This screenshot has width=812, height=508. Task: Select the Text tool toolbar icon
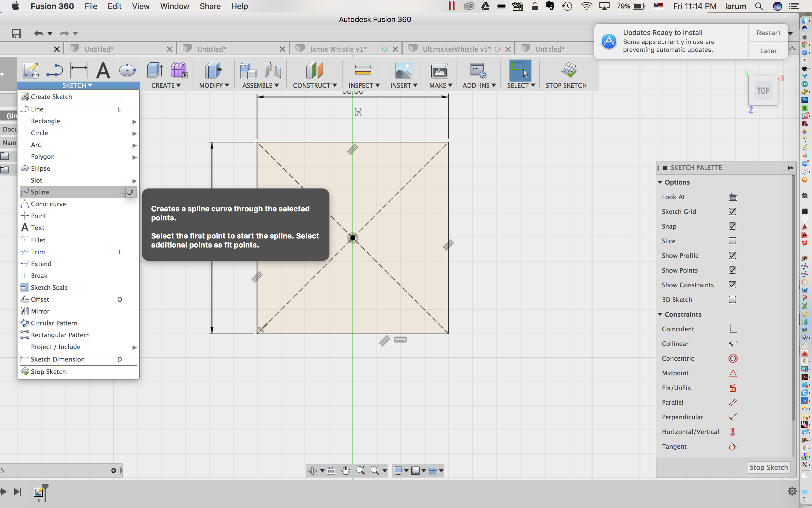coord(103,70)
